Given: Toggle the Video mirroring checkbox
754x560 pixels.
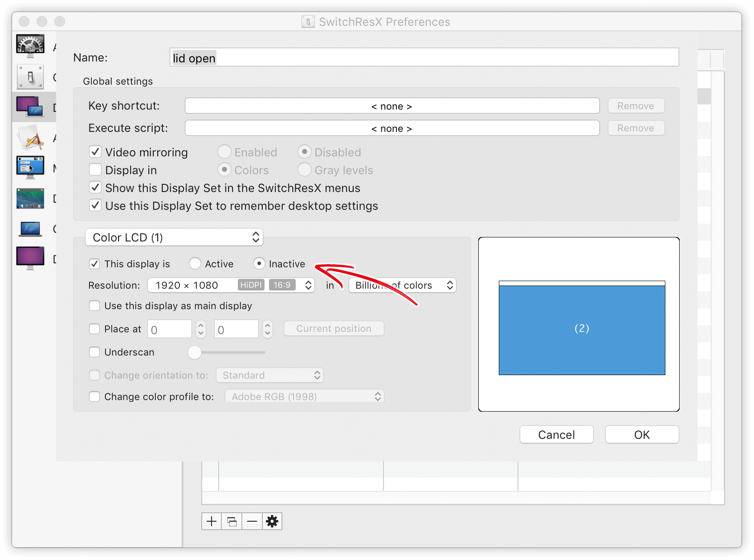Looking at the screenshot, I should coord(95,152).
